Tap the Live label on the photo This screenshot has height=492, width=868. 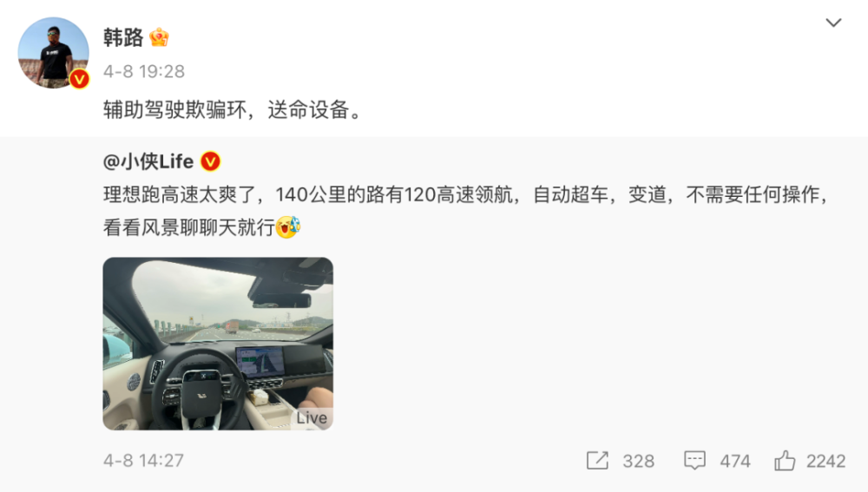311,418
